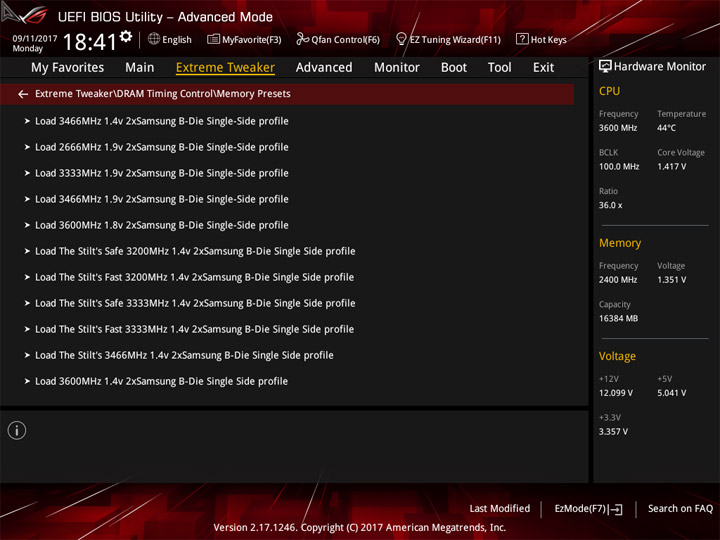Go to the Advanced tab
Viewport: 720px width, 540px height.
point(324,68)
